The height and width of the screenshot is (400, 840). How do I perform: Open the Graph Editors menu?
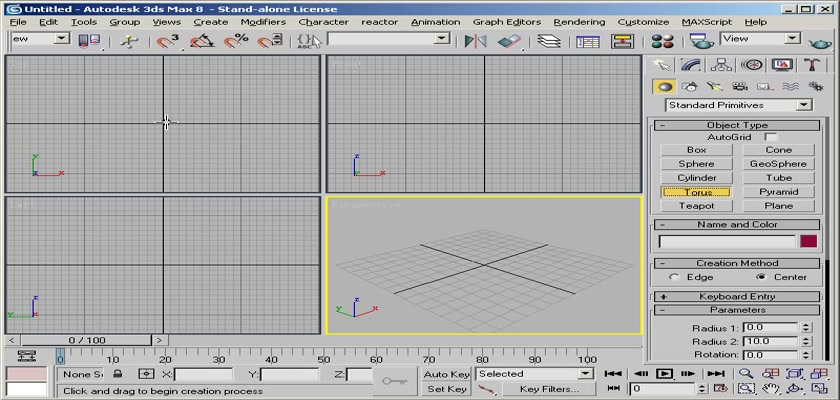(508, 21)
